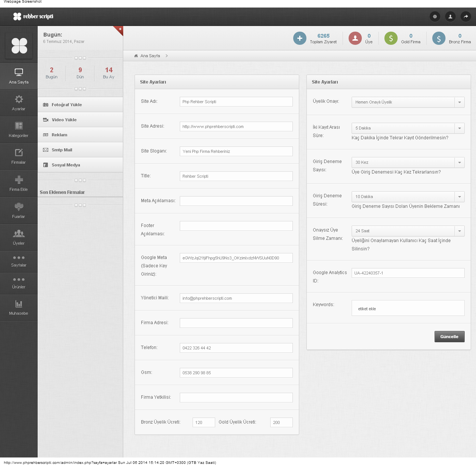Click the Bugün visit count 2
The width and height of the screenshot is (476, 465).
(x=52, y=70)
